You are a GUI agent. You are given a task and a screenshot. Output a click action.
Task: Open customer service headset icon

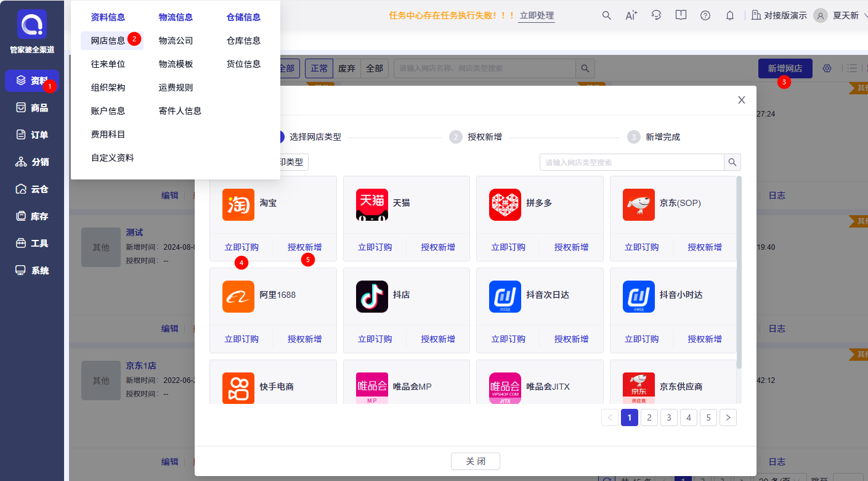coord(656,15)
